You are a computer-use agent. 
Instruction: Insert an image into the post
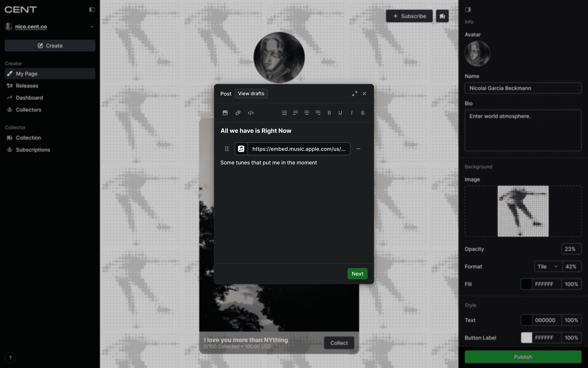(225, 113)
